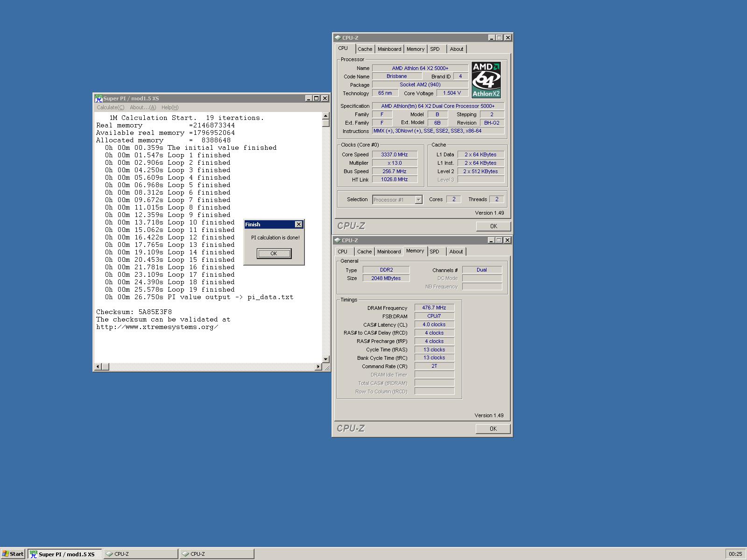Click the Revision BH-G2 field
This screenshot has width=747, height=560.
492,123
